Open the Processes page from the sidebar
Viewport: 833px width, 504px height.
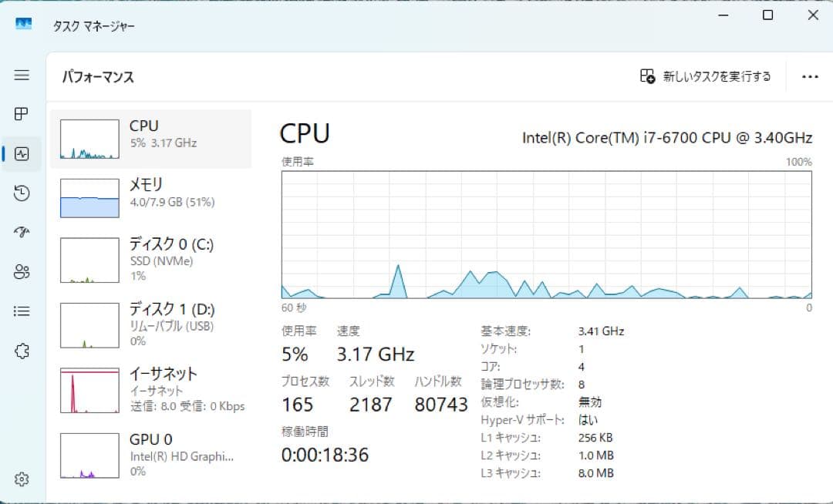click(22, 114)
